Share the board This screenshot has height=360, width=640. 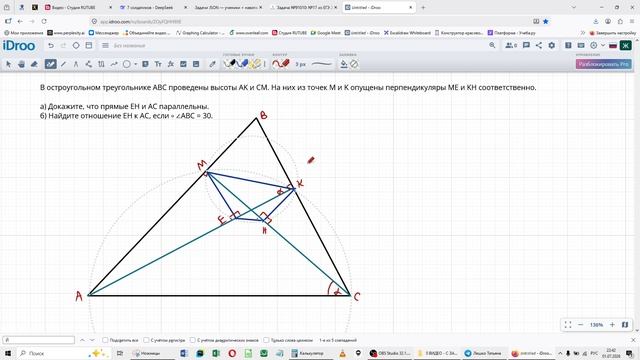click(539, 45)
